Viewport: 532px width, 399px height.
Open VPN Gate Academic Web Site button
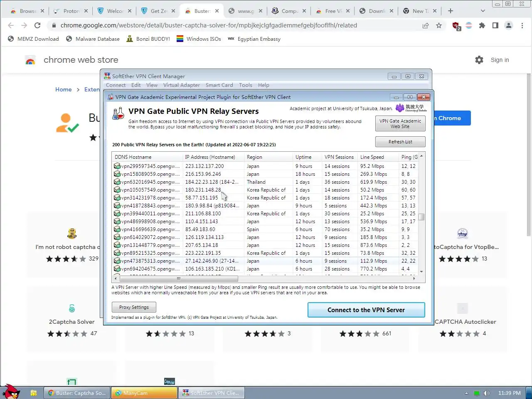click(400, 123)
